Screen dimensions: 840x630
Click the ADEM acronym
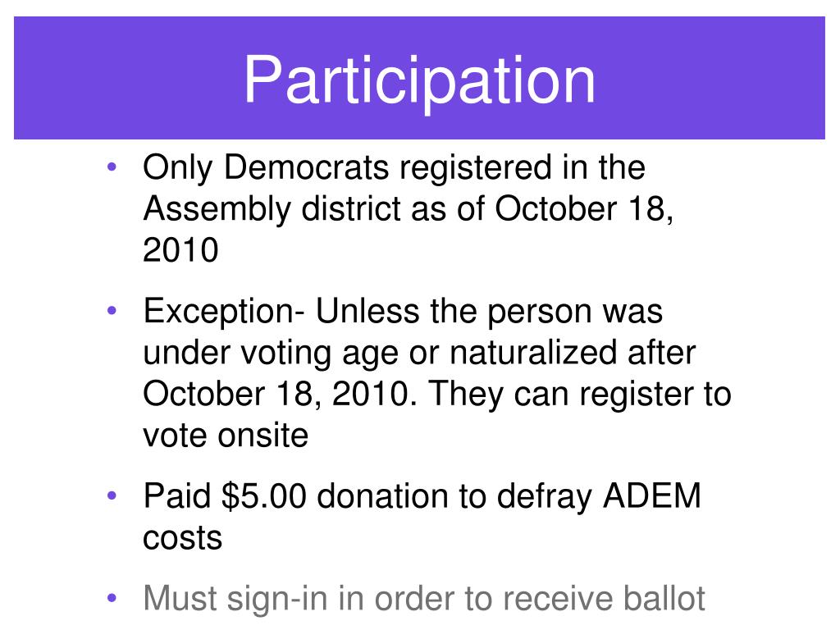(x=652, y=495)
